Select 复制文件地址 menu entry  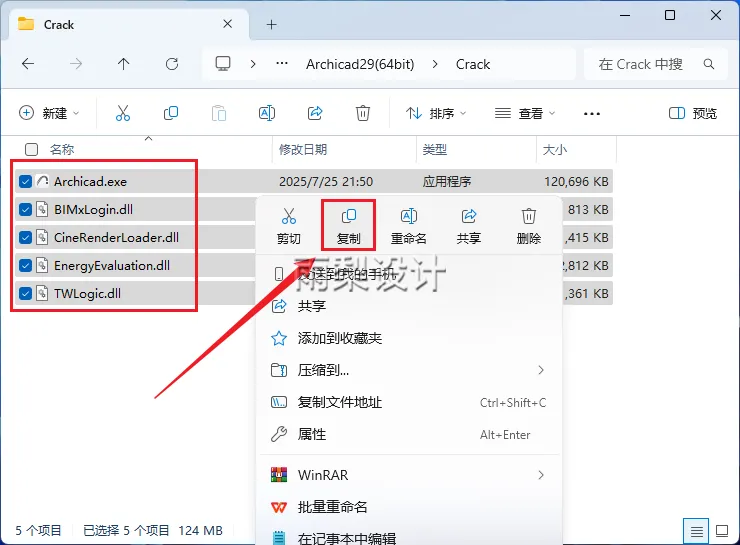point(409,402)
